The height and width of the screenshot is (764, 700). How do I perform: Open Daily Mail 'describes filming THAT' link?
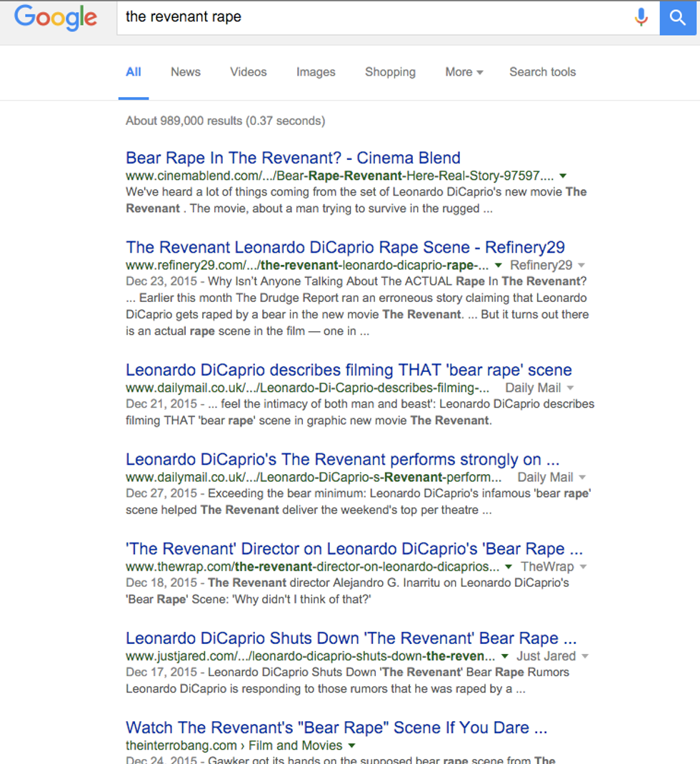pyautogui.click(x=349, y=370)
